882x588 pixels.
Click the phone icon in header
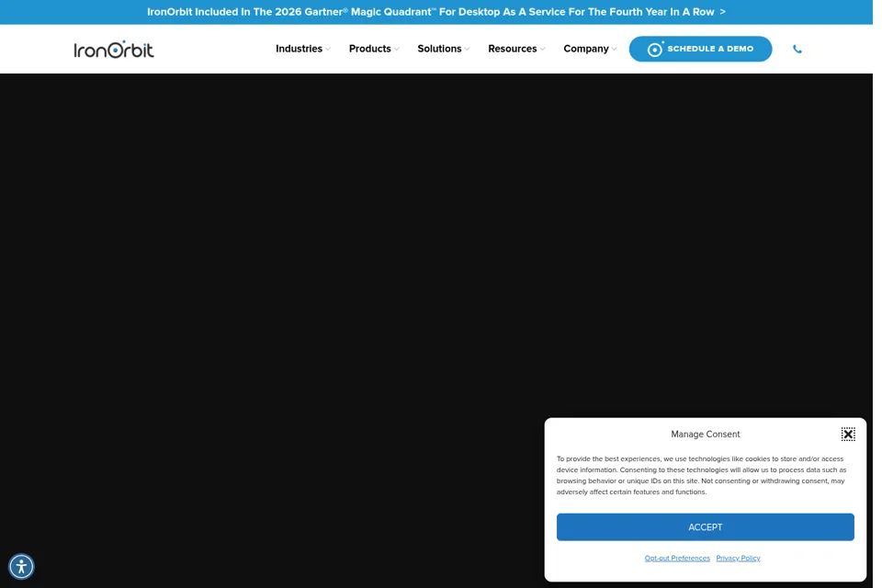(x=797, y=49)
